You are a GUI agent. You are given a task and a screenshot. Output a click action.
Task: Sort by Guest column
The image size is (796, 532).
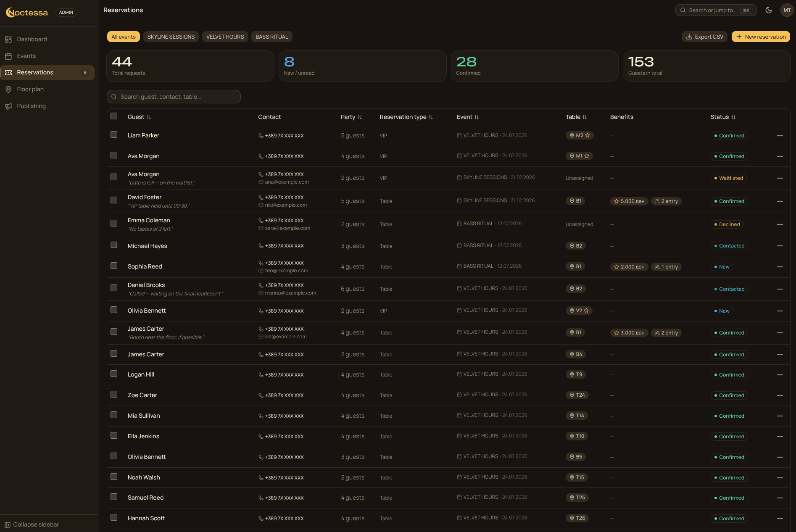pyautogui.click(x=139, y=117)
